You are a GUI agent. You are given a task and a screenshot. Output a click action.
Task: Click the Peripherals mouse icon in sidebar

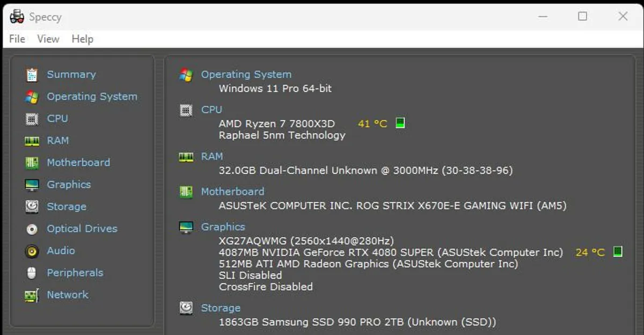(32, 273)
